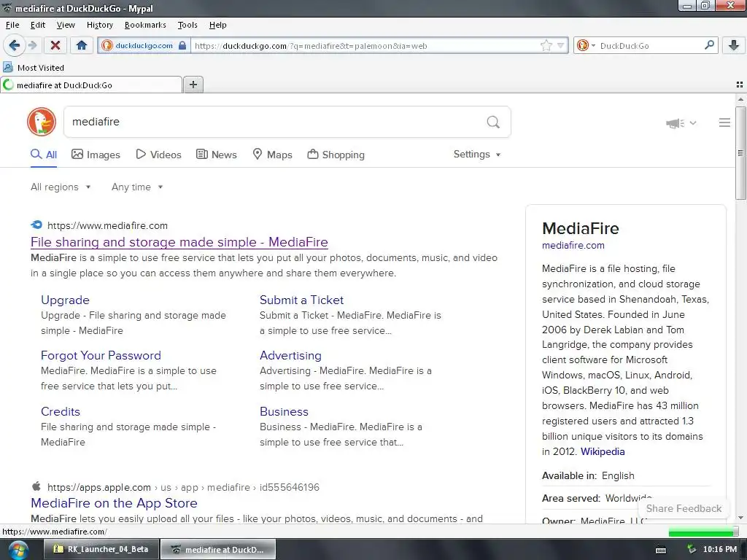
Task: Click the Most Visited bookmark label
Action: [41, 68]
